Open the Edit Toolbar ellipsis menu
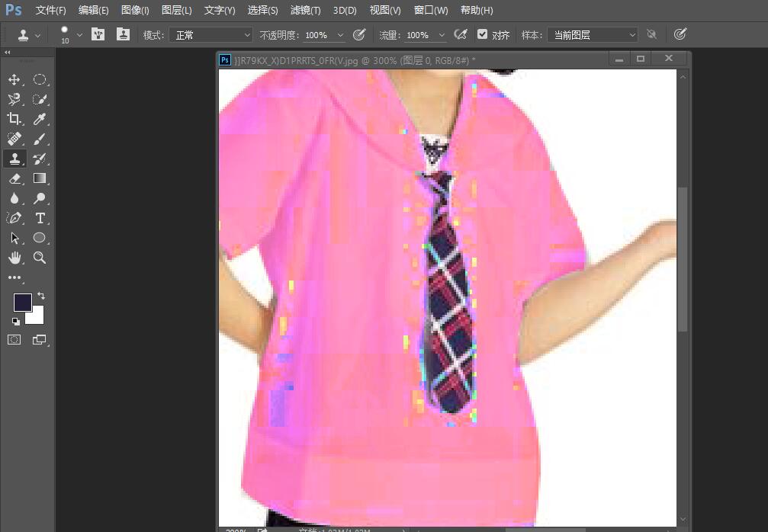Image resolution: width=768 pixels, height=532 pixels. (14, 277)
